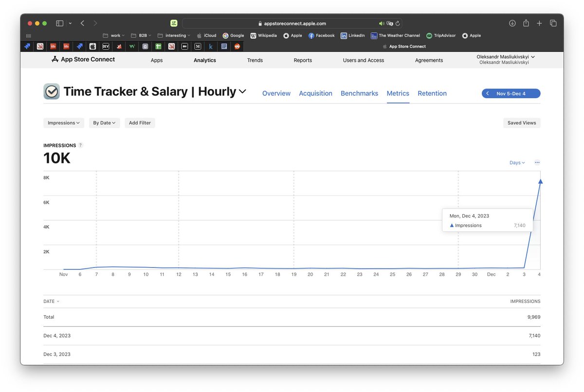Select the Dec 4, 2023 table row
584x392 pixels.
[292, 336]
